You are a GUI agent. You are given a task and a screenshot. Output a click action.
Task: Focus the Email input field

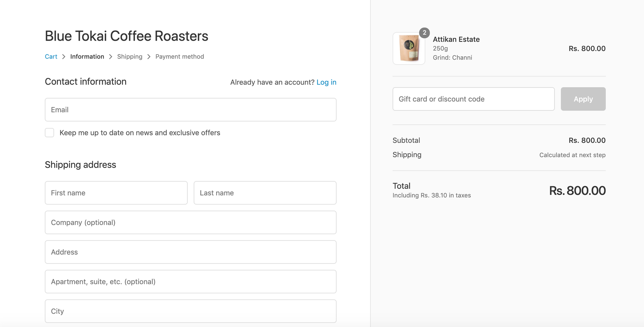[x=191, y=110]
